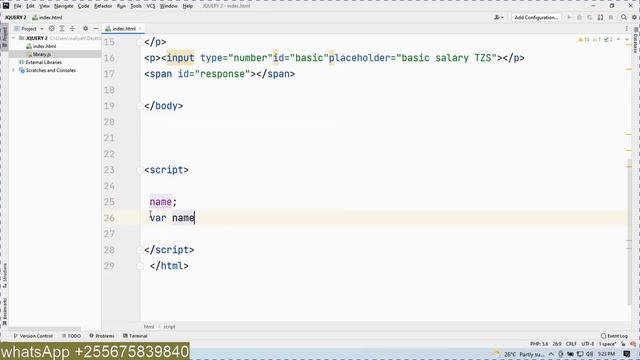Open the Database tool window
The image size is (640, 360).
point(636,40)
